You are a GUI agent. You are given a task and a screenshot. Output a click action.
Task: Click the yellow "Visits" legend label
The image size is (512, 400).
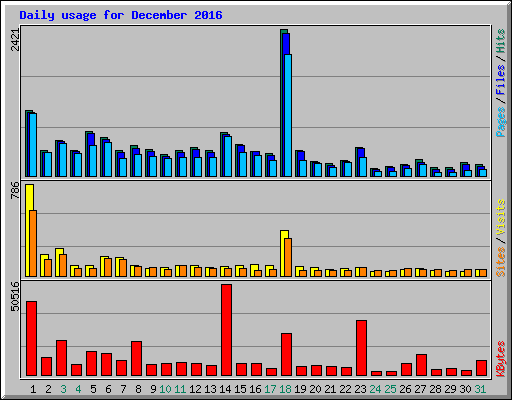coord(500,217)
